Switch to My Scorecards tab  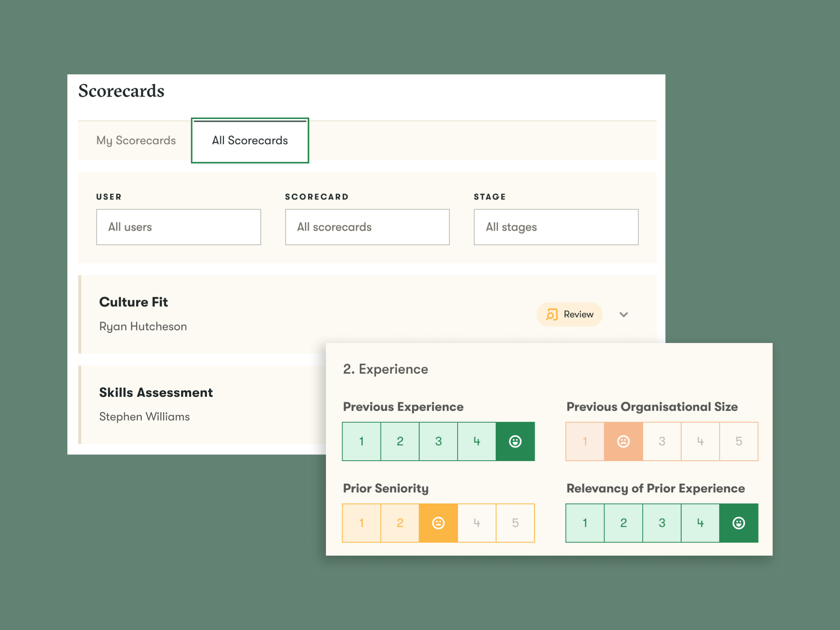[x=136, y=140]
